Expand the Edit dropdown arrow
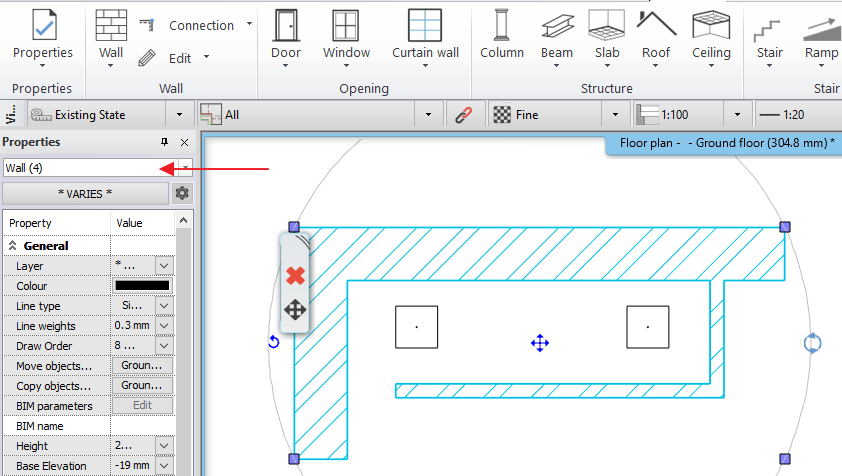The height and width of the screenshot is (476, 842). (207, 57)
